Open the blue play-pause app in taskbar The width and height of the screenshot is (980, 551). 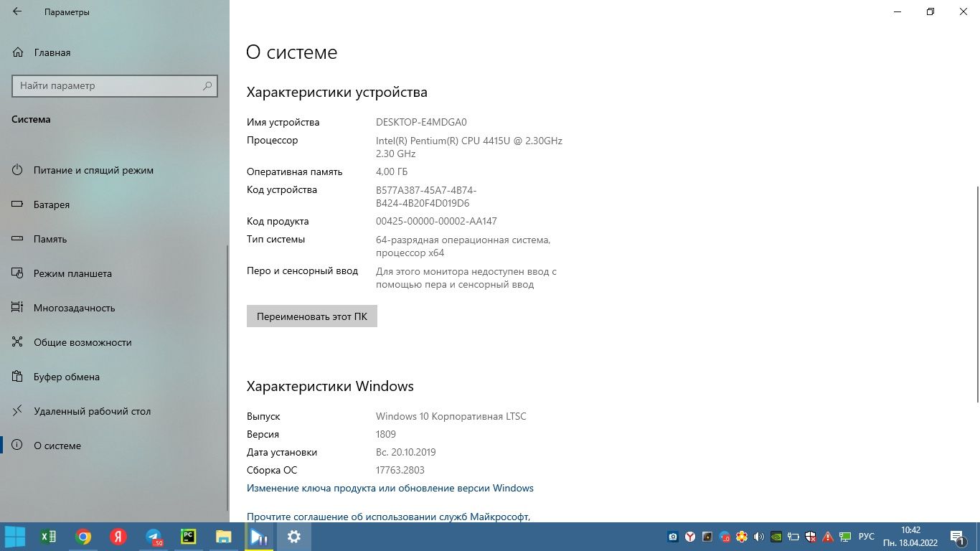259,537
